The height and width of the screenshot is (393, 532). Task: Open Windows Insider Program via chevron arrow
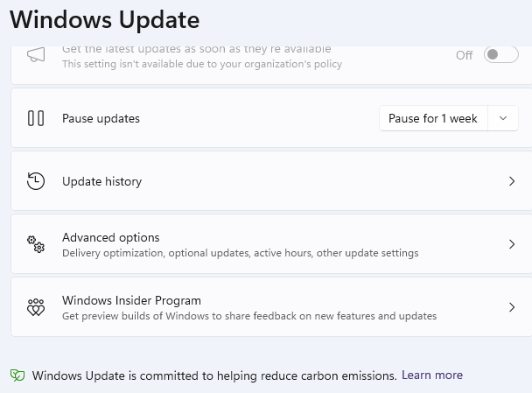tap(512, 307)
